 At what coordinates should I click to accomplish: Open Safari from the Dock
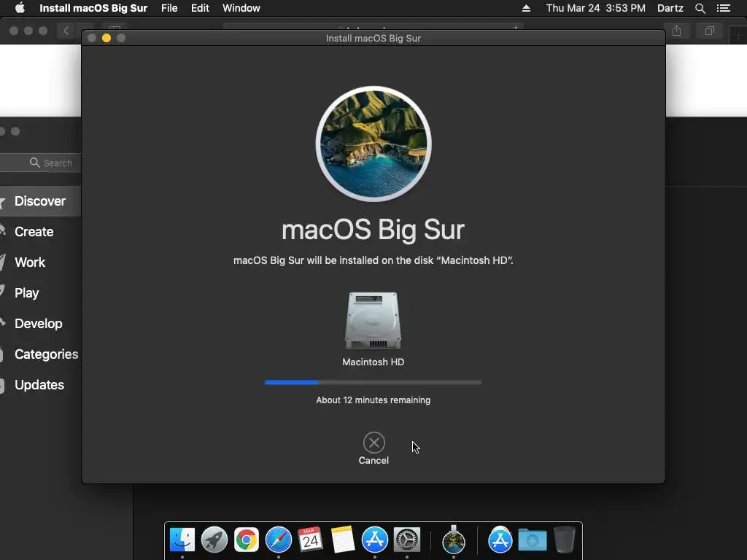click(x=278, y=540)
